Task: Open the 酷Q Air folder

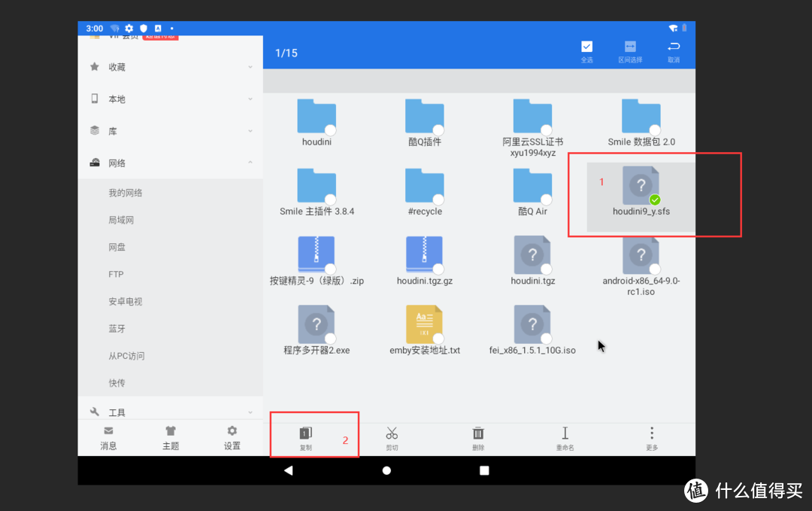Action: coord(532,186)
